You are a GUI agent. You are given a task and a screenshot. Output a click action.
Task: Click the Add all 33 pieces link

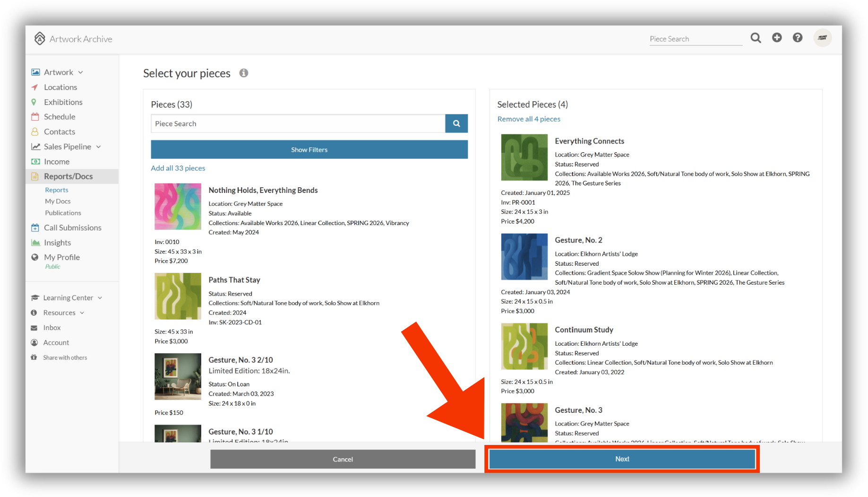tap(178, 168)
